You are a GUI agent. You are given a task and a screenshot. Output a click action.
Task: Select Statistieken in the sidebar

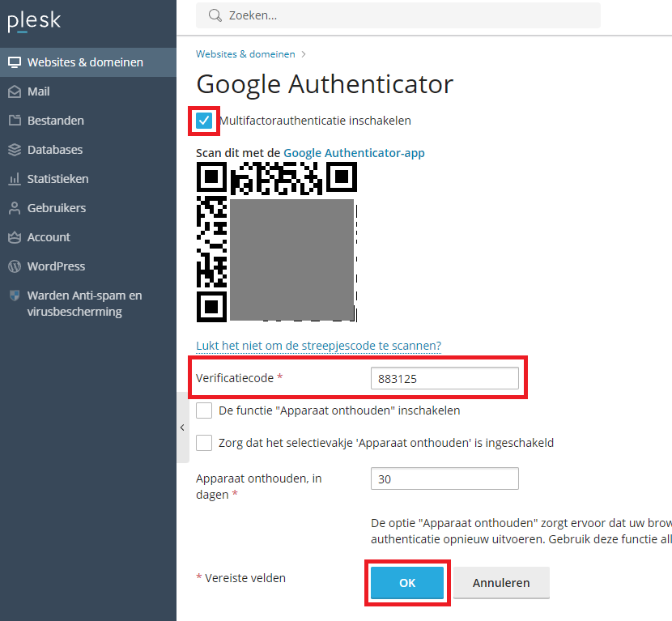pos(88,179)
